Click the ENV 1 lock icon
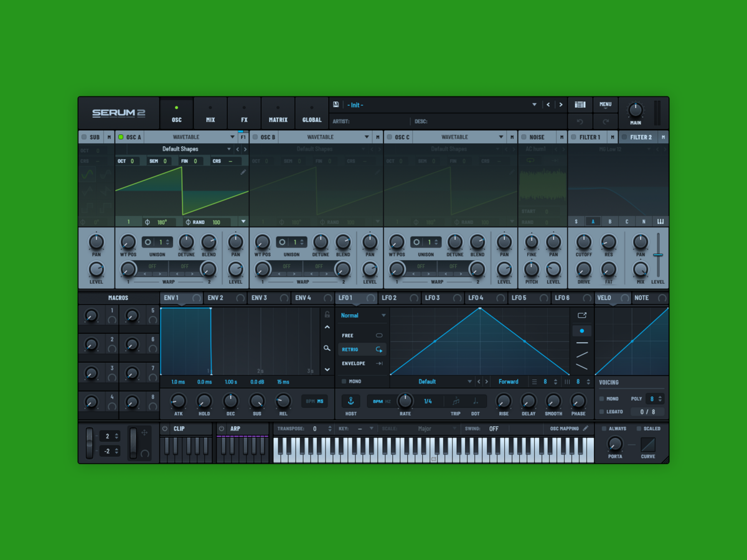This screenshot has width=747, height=560. coord(327,314)
